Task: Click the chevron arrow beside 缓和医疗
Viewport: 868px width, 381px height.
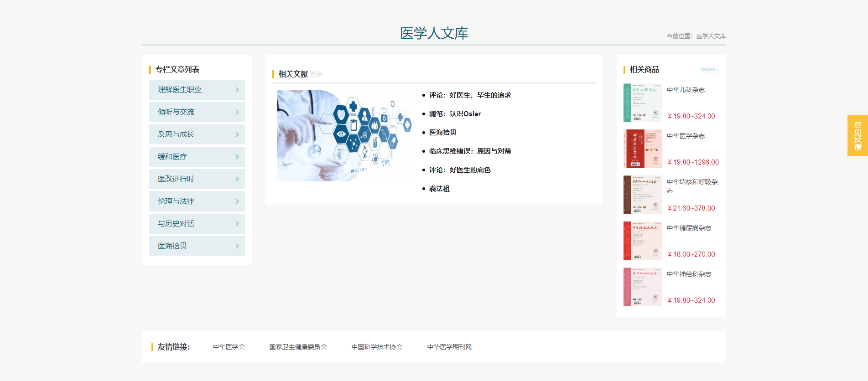Action: click(x=237, y=157)
